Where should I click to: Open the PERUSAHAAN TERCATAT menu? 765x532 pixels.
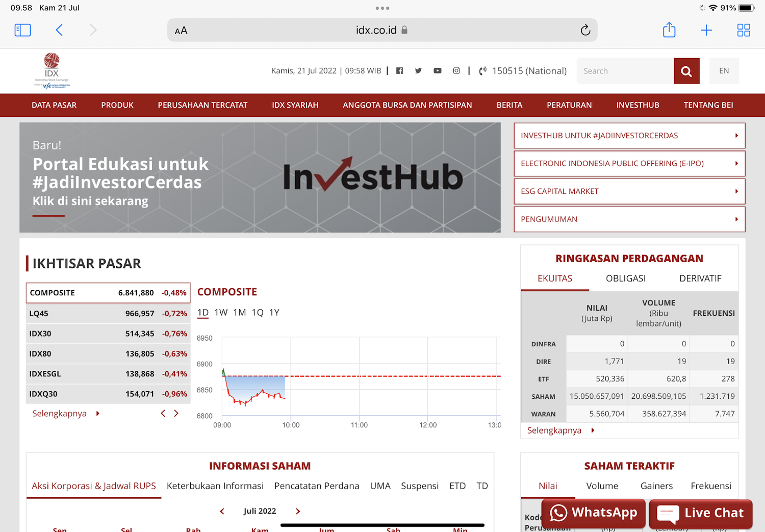click(x=202, y=105)
